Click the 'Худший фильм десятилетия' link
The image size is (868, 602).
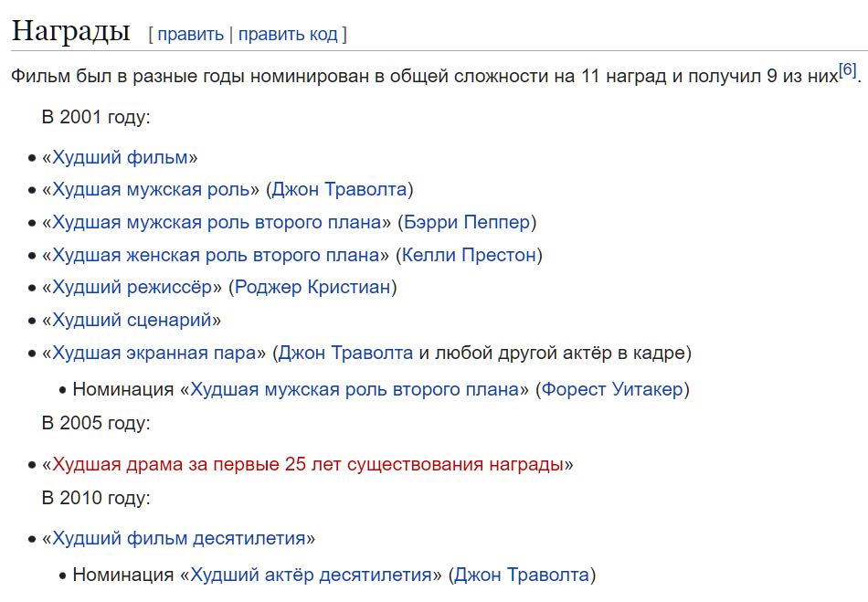point(178,538)
